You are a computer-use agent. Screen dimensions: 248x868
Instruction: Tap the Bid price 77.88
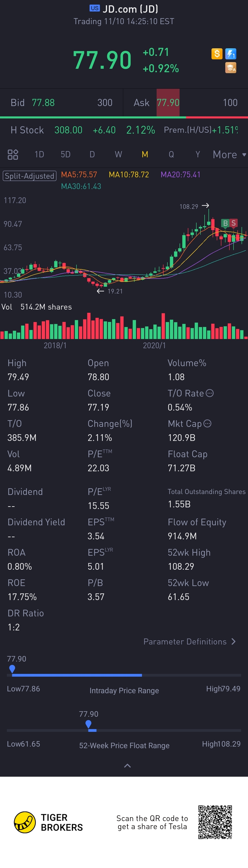tap(43, 102)
